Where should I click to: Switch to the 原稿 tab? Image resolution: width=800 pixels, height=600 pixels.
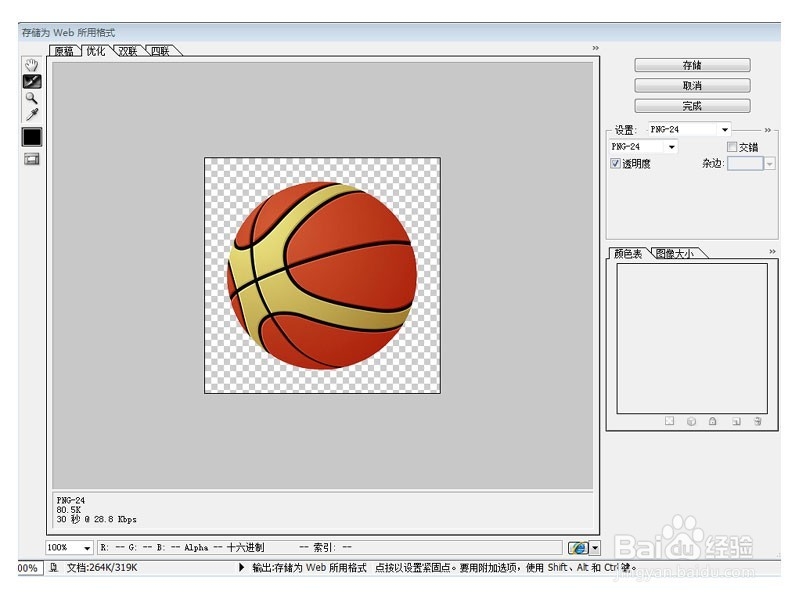[x=64, y=51]
